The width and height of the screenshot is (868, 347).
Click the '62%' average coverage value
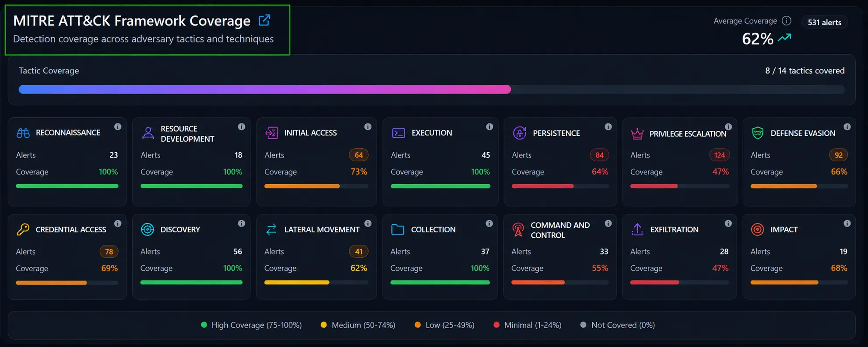[758, 39]
